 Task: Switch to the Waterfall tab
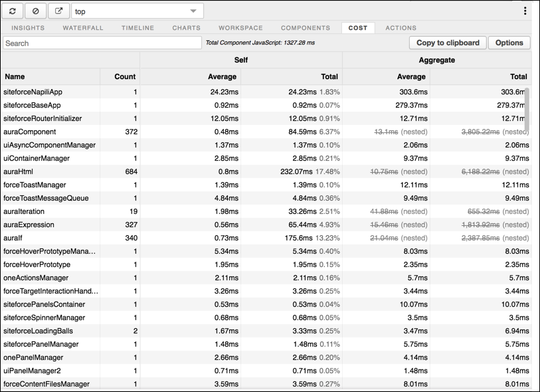82,28
